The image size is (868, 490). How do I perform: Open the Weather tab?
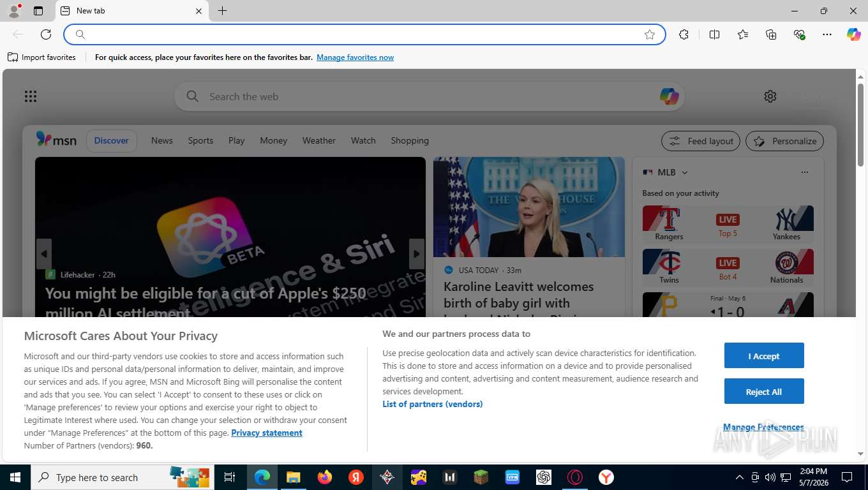pos(319,140)
